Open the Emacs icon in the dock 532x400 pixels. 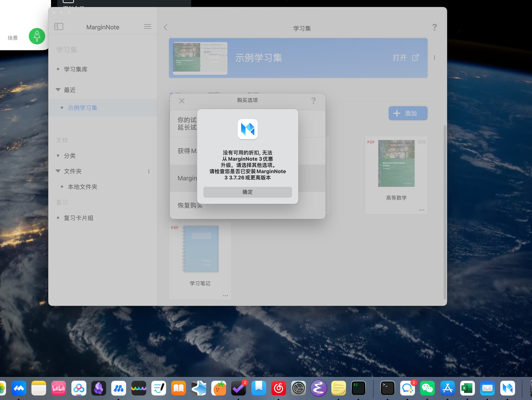point(318,388)
